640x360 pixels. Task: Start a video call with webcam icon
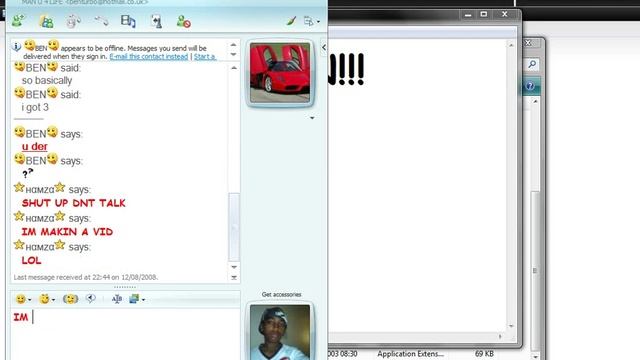[x=73, y=21]
